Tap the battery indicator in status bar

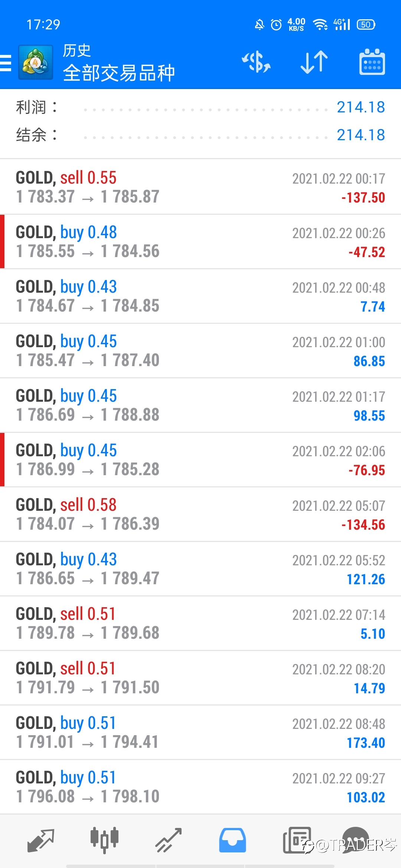pyautogui.click(x=366, y=24)
